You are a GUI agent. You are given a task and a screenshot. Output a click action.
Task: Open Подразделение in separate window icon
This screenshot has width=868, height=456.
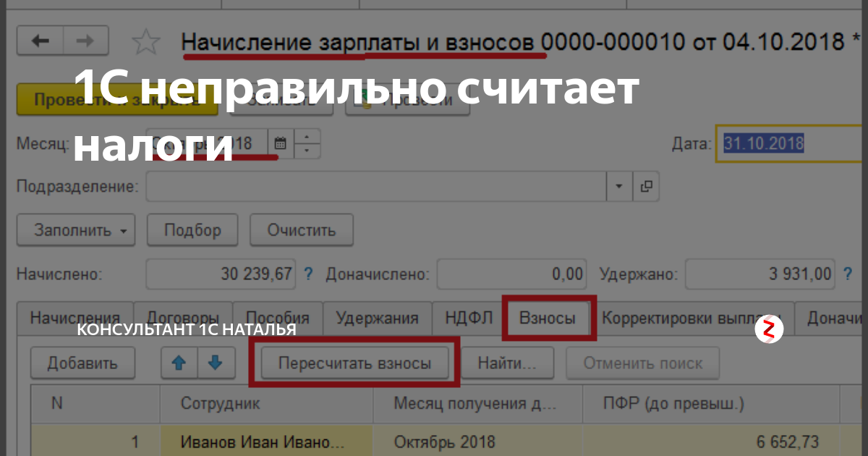tap(644, 186)
